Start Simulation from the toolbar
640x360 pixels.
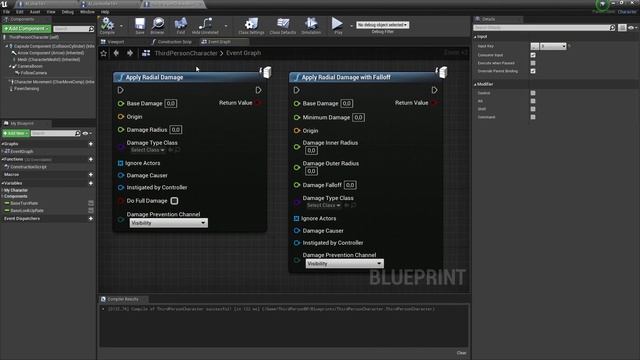click(311, 24)
